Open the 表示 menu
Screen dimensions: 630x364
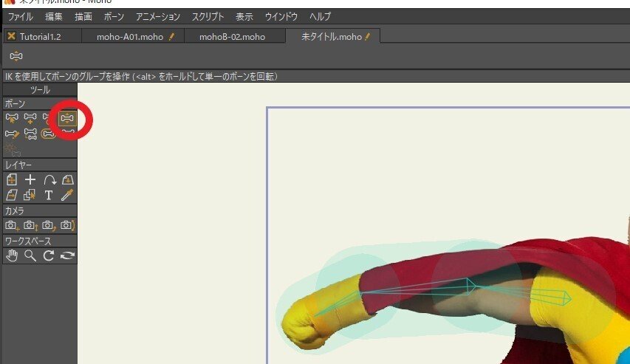click(244, 16)
